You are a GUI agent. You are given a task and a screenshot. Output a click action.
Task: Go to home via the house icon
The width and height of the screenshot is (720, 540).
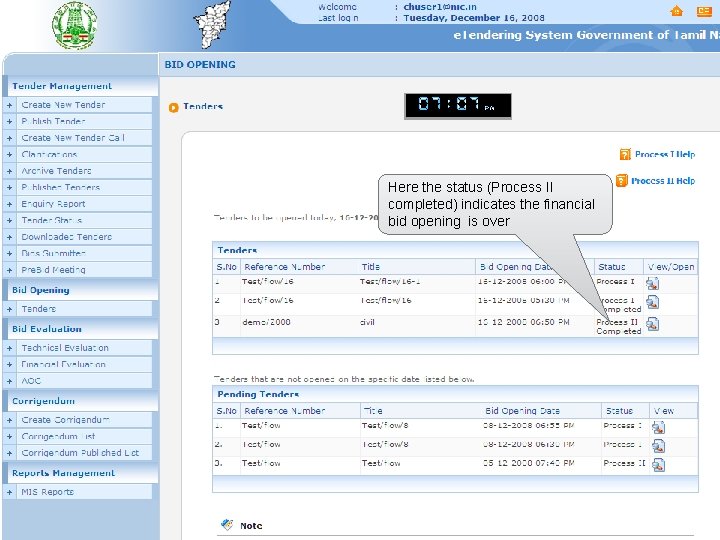(676, 11)
